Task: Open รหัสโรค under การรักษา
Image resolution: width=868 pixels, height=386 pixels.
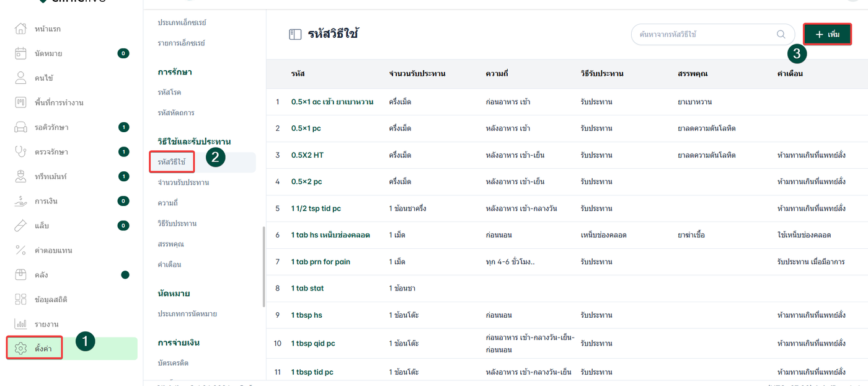Action: point(169,92)
